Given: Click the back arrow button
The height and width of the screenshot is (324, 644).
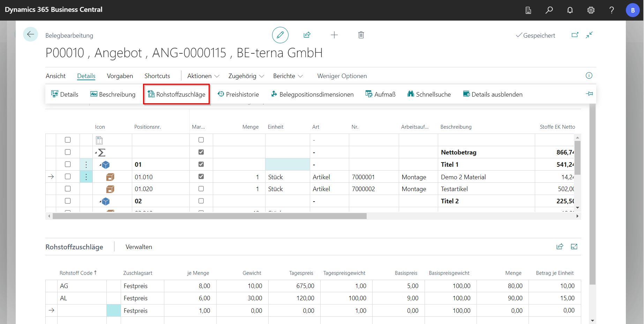Looking at the screenshot, I should pos(30,34).
